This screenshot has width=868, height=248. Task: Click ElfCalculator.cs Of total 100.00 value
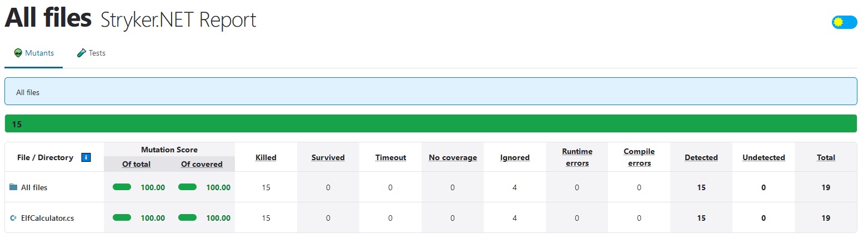153,218
